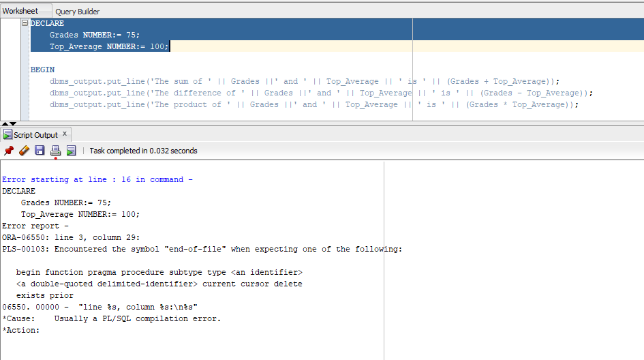Screen dimensions: 644x360
Task: Click DECLARE line in the script output
Action: coord(19,191)
